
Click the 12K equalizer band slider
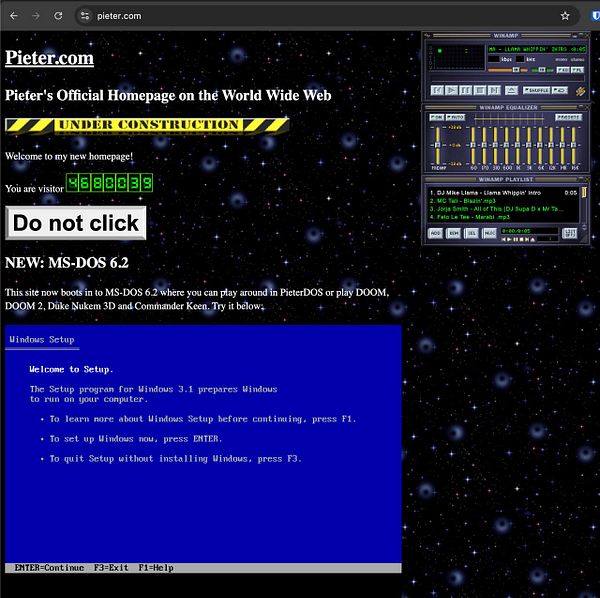551,145
